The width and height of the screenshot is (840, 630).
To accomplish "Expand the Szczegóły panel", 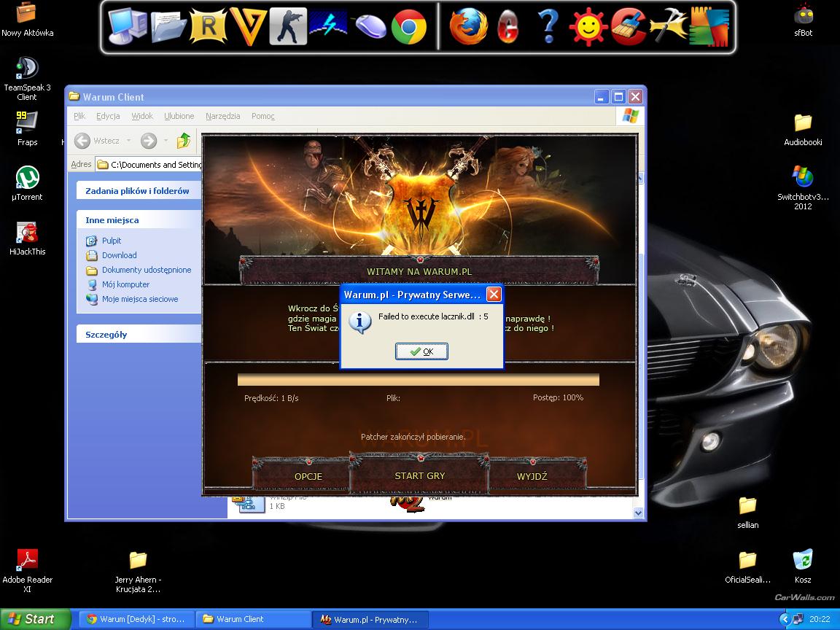I will coord(139,334).
